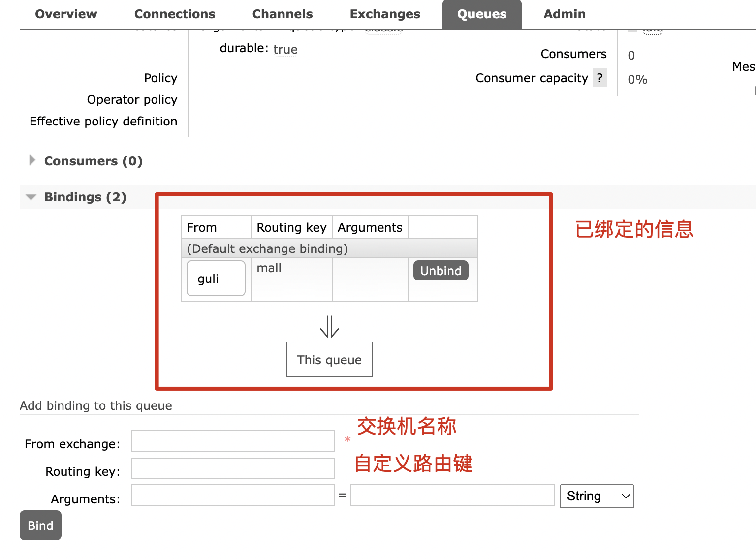Click the durable true feature value
Screen dimensions: 756x559
click(285, 49)
